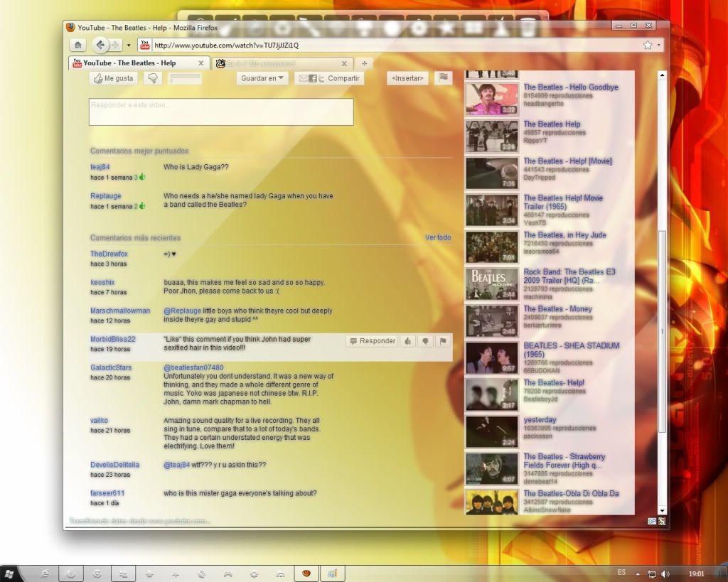Open the yesterday video link

tap(540, 419)
